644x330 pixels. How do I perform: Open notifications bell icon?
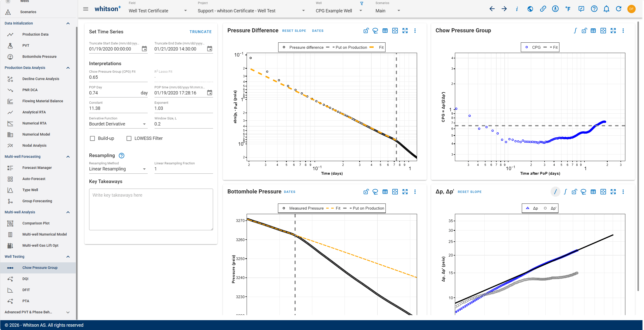coord(606,9)
